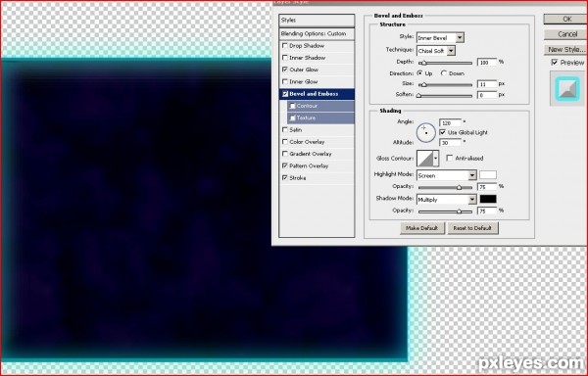The height and width of the screenshot is (376, 588).
Task: Enable the Contour sub-option checkbox
Action: (x=292, y=106)
